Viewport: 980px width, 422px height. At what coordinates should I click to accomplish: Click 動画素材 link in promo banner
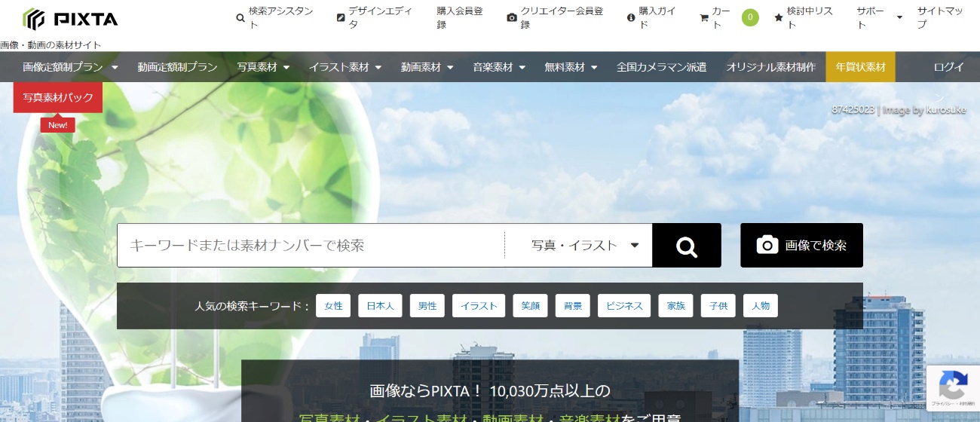[513, 418]
